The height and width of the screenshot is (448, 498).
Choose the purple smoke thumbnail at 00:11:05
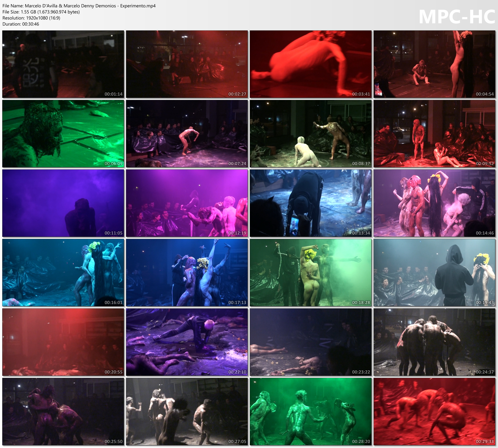(x=63, y=203)
